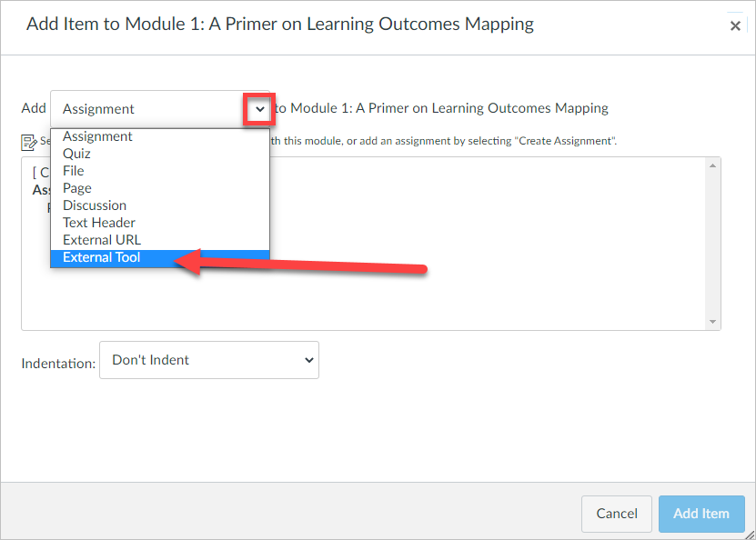This screenshot has height=540, width=756.
Task: Click the assignment icon beside instructions
Action: [28, 142]
